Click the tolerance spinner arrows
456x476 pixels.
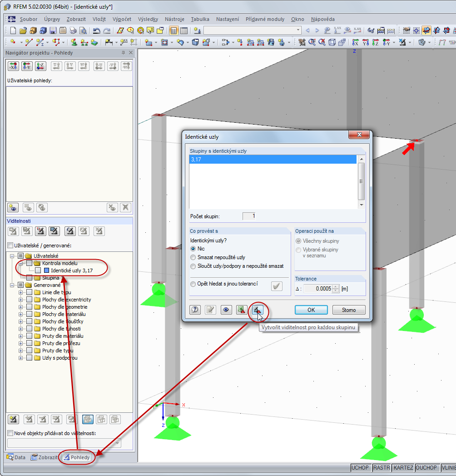click(335, 289)
